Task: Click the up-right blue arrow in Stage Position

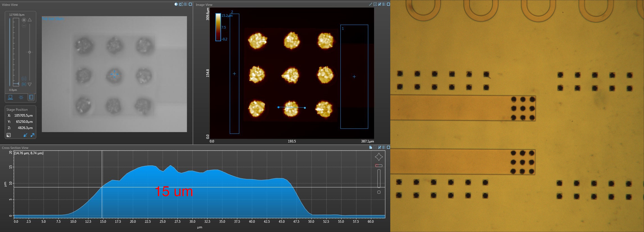Action: (x=32, y=135)
